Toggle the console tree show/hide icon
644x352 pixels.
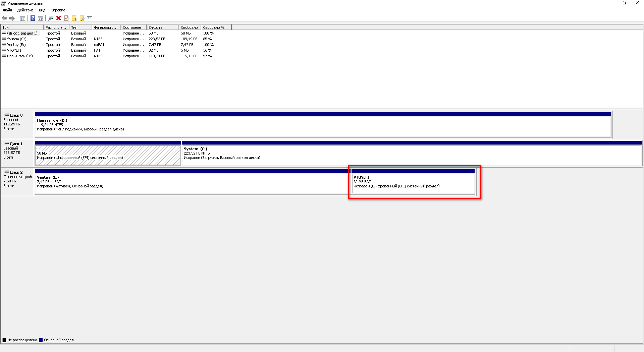[22, 18]
